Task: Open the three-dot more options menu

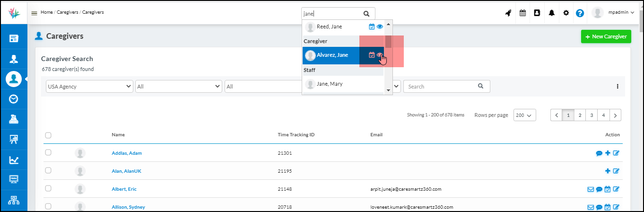Action: pyautogui.click(x=618, y=87)
